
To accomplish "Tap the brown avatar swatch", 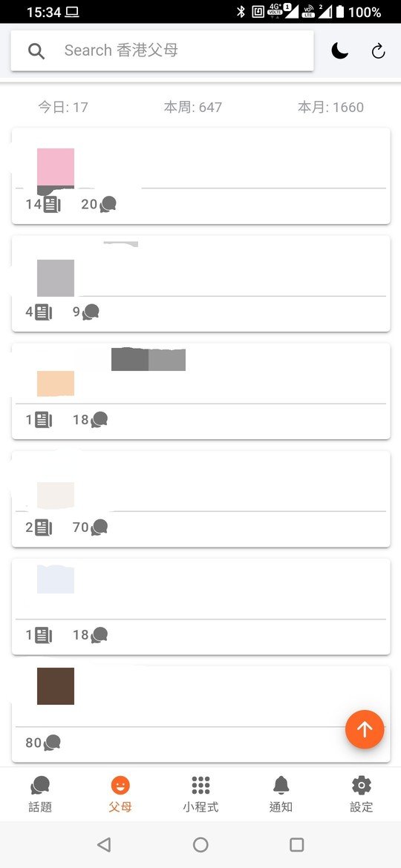I will [56, 686].
